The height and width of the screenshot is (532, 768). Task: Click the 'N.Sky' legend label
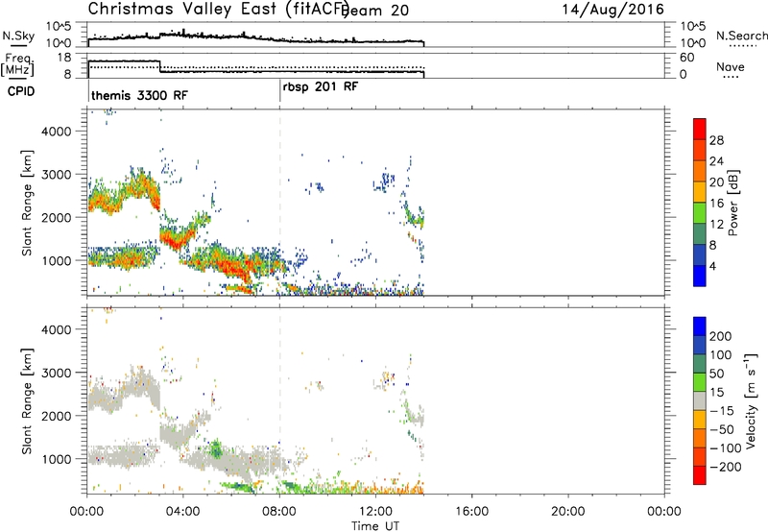[x=18, y=36]
